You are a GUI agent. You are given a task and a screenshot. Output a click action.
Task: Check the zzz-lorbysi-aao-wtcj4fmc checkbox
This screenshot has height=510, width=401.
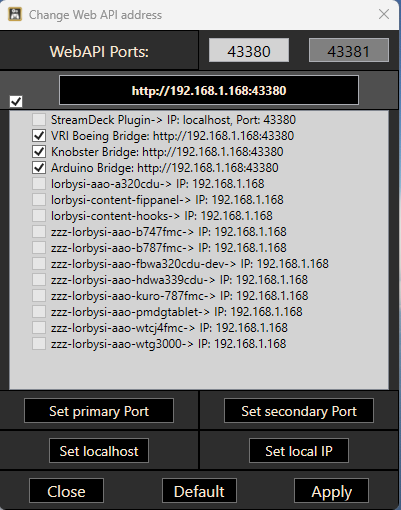click(39, 328)
